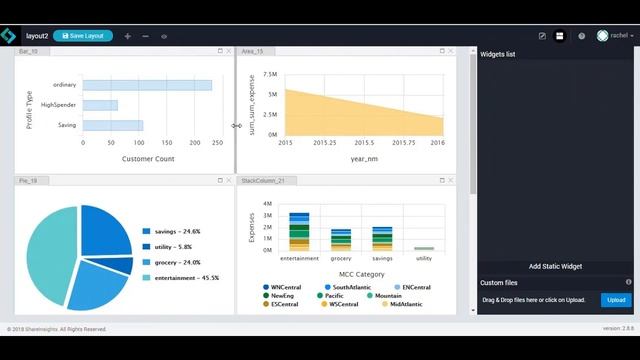
Task: Click the grocery stacked column
Action: tap(341, 240)
